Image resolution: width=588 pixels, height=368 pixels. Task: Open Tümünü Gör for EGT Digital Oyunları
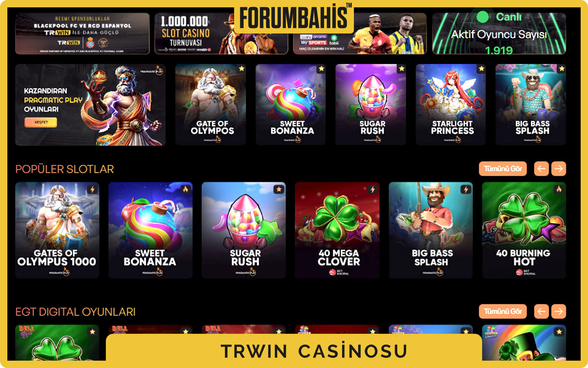tap(503, 311)
